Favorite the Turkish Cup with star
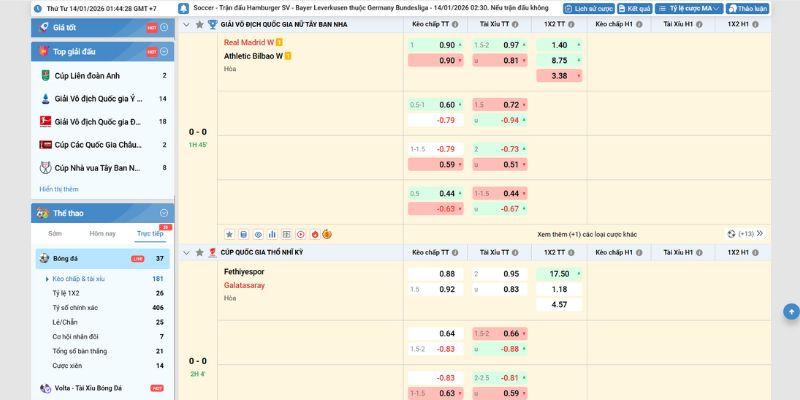 199,252
